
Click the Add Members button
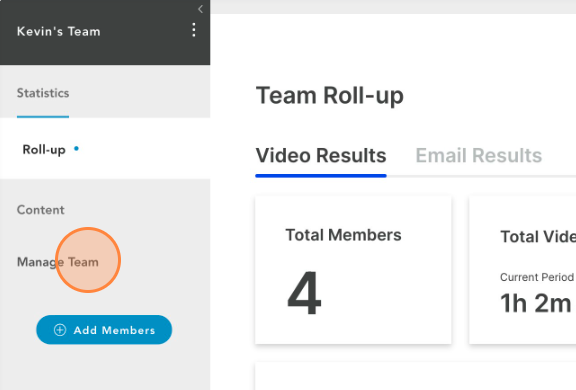(104, 330)
